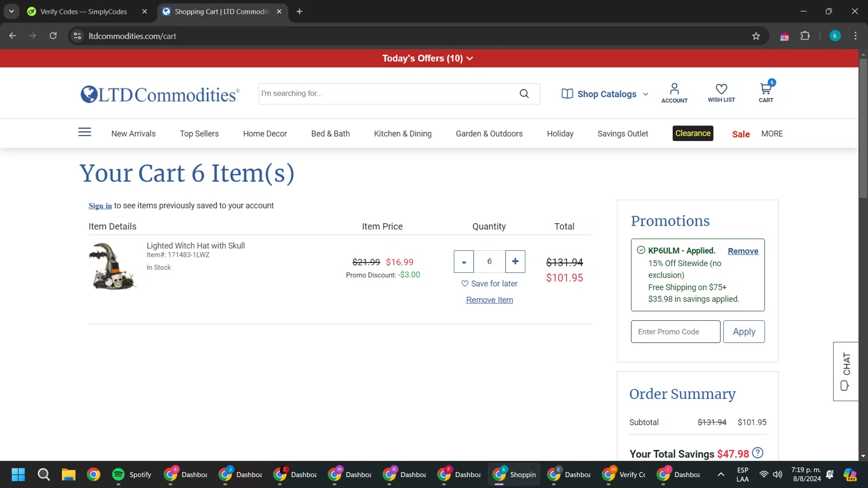Open Top Sellers menu
The image size is (868, 488).
click(199, 134)
